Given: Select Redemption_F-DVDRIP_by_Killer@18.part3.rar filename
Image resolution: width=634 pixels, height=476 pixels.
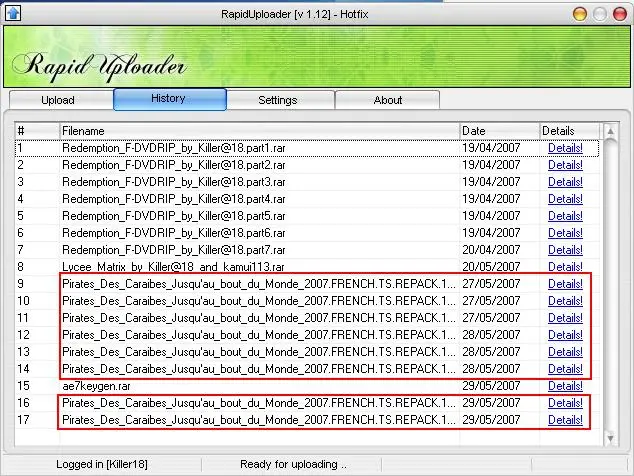Looking at the screenshot, I should click(x=174, y=182).
